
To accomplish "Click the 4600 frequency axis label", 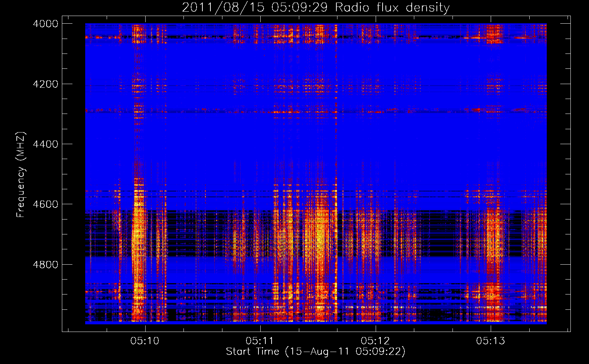I will point(46,204).
